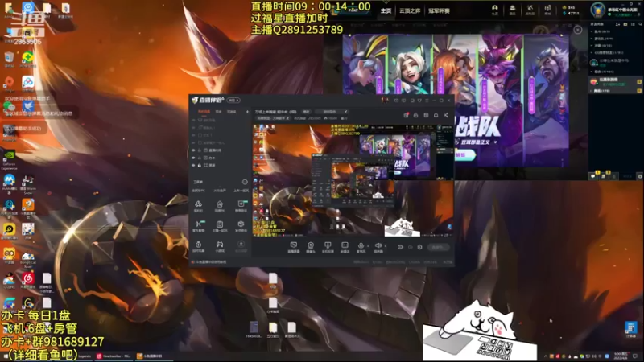Screen dimensions: 644x362
Task: Select the third scene tab in streaming app
Action: pyautogui.click(x=232, y=112)
